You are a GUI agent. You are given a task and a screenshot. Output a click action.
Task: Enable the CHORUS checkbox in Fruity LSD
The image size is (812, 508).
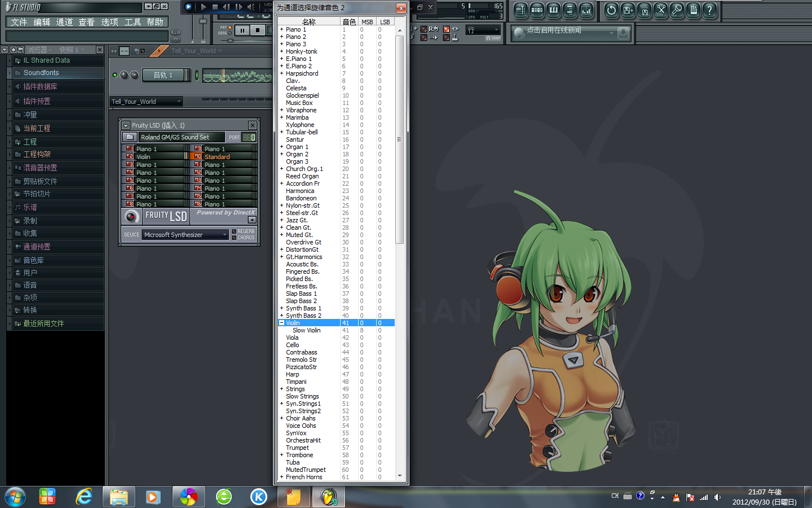234,238
